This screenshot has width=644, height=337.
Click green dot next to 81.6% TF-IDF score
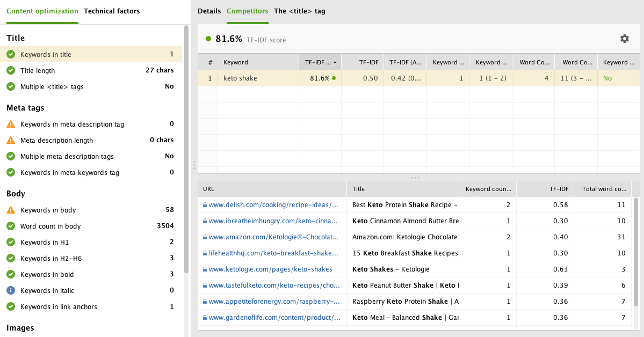(x=209, y=38)
